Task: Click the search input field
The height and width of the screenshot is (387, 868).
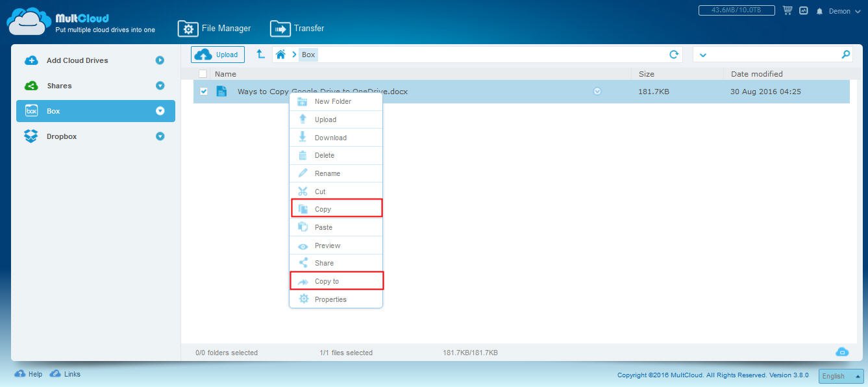Action: pyautogui.click(x=774, y=55)
